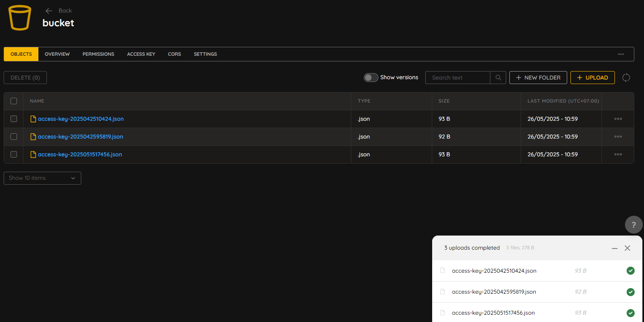
Task: Switch to the Objects tab
Action: coord(21,54)
